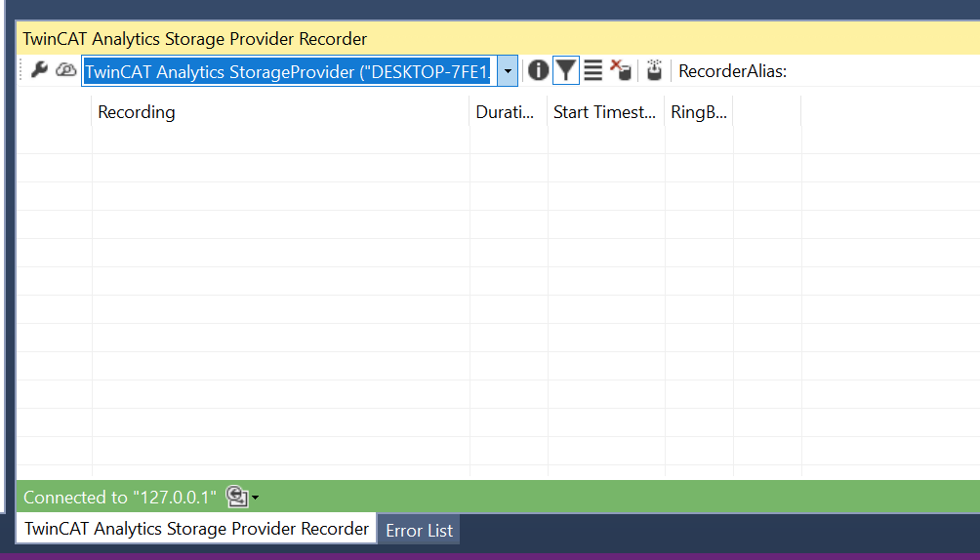
Task: Sort by the Start Timest... column header
Action: (x=605, y=112)
